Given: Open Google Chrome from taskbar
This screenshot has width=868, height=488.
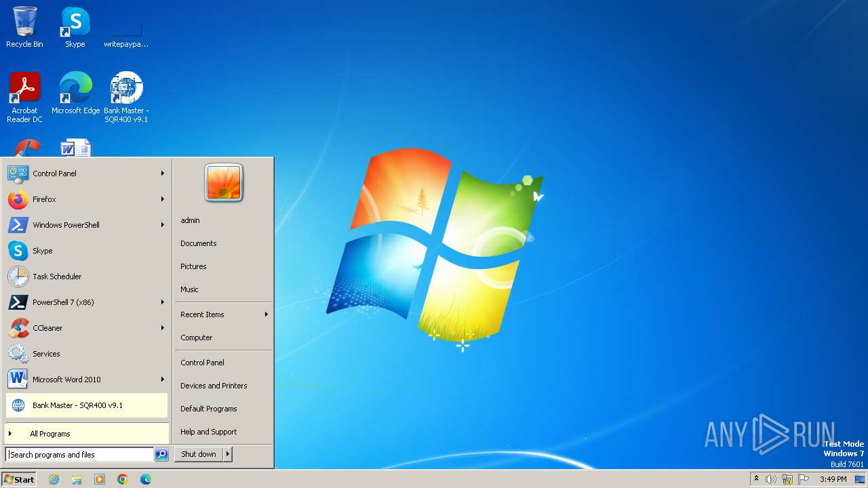Looking at the screenshot, I should click(x=123, y=479).
